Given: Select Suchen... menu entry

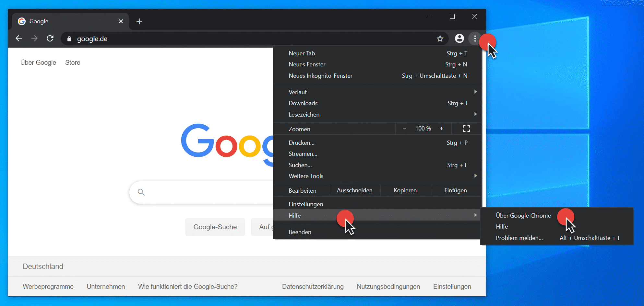Looking at the screenshot, I should click(x=377, y=165).
